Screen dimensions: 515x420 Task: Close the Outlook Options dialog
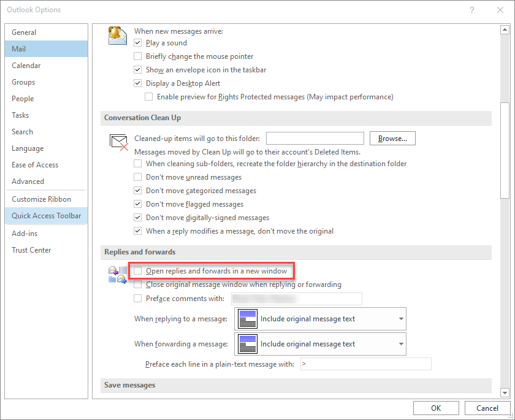point(500,10)
